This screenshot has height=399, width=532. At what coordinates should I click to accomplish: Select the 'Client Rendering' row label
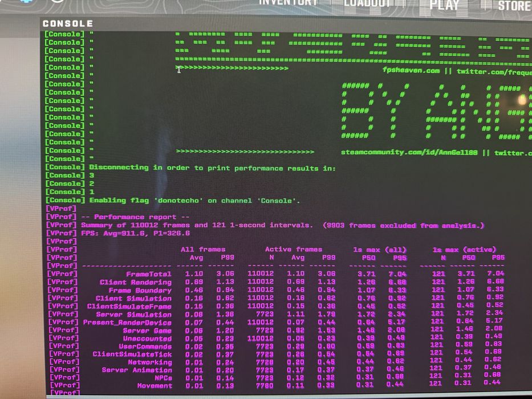coord(136,282)
